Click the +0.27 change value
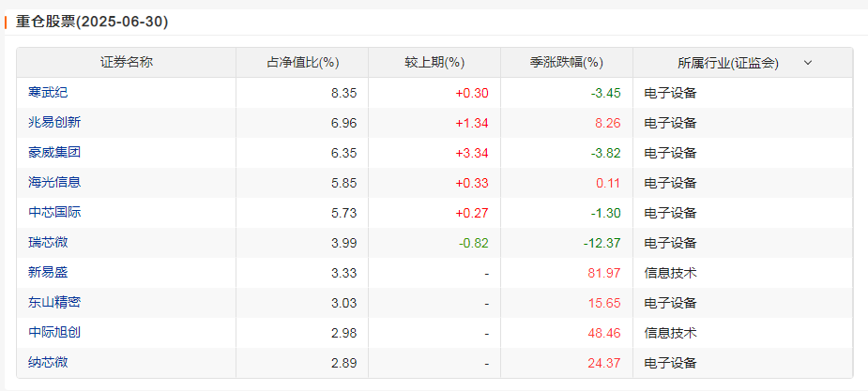Viewport: 868px width, 391px height. pos(472,213)
